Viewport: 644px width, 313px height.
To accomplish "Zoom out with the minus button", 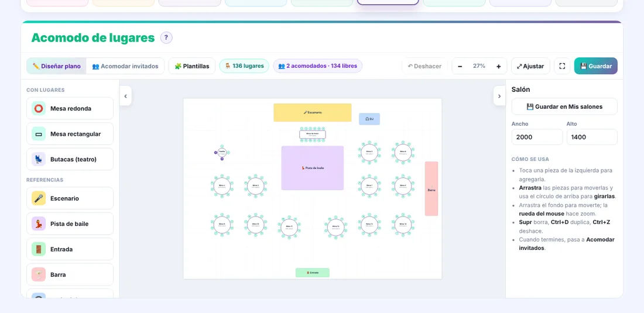I will pos(460,66).
